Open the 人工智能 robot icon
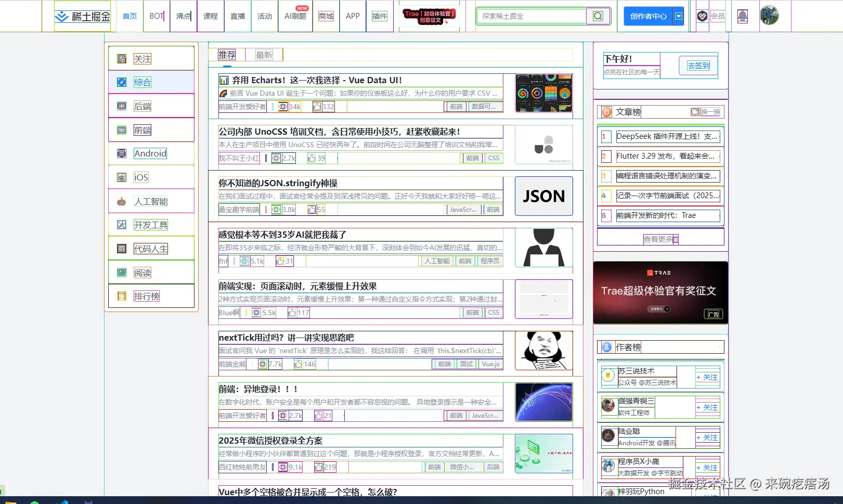The image size is (843, 504). (x=122, y=201)
